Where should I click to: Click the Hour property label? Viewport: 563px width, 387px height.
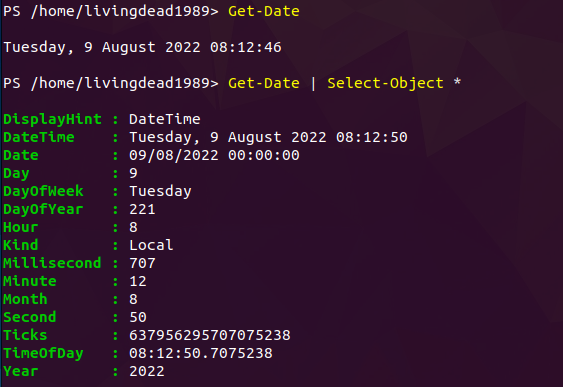point(20,227)
